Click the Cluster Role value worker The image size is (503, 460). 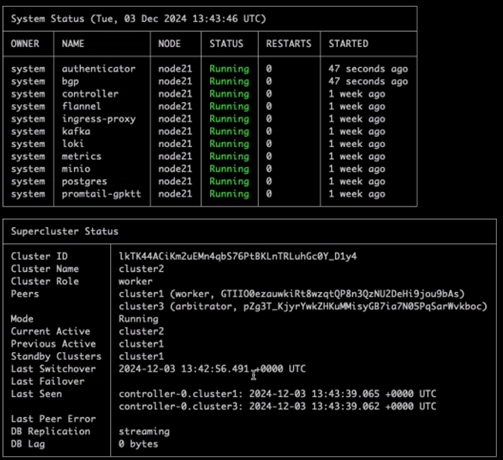(x=135, y=281)
